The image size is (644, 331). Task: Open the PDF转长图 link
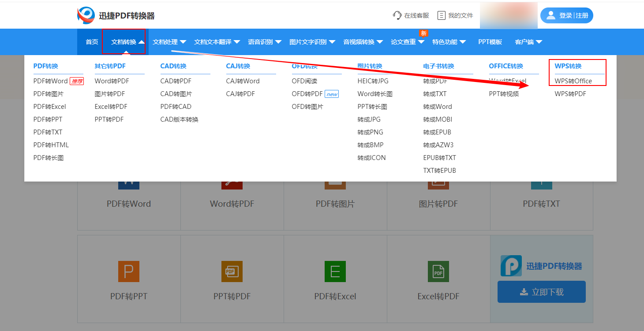tap(49, 158)
